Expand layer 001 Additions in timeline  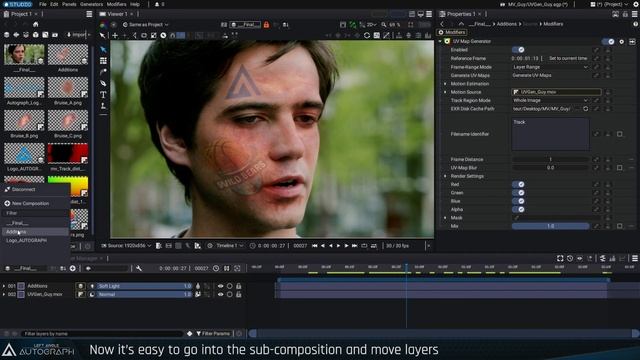[x=4, y=286]
